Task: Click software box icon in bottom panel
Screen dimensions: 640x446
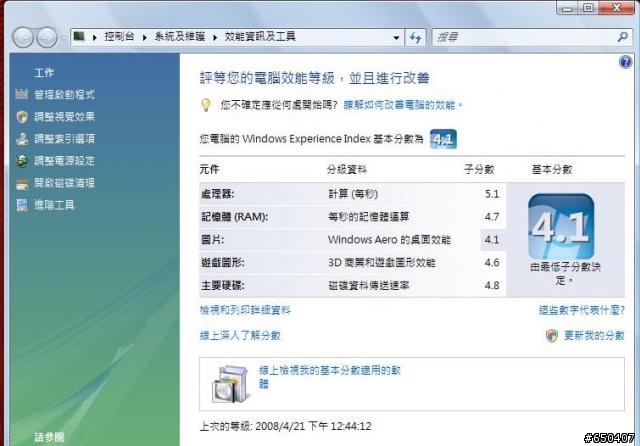Action: (x=230, y=384)
